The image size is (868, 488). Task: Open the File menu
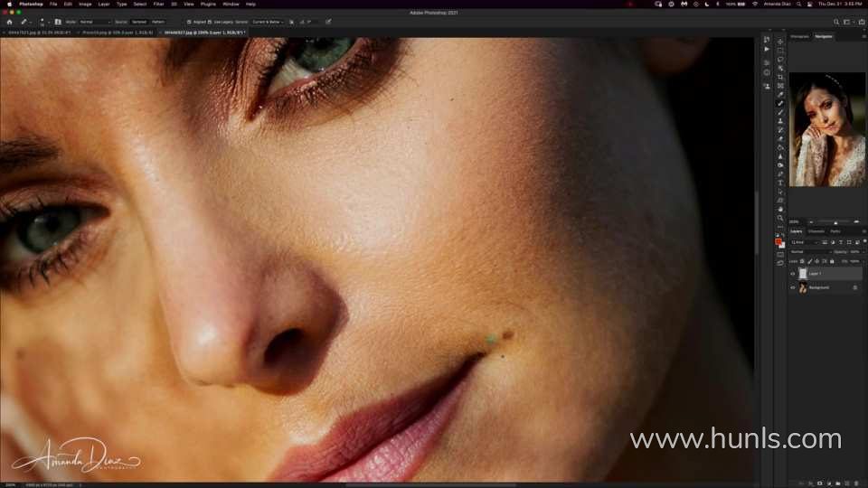(x=53, y=4)
